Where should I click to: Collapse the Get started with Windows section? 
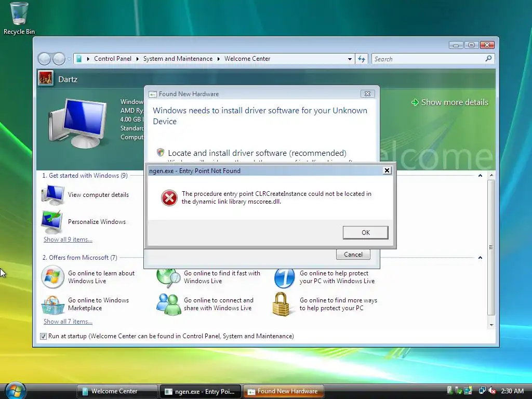480,176
